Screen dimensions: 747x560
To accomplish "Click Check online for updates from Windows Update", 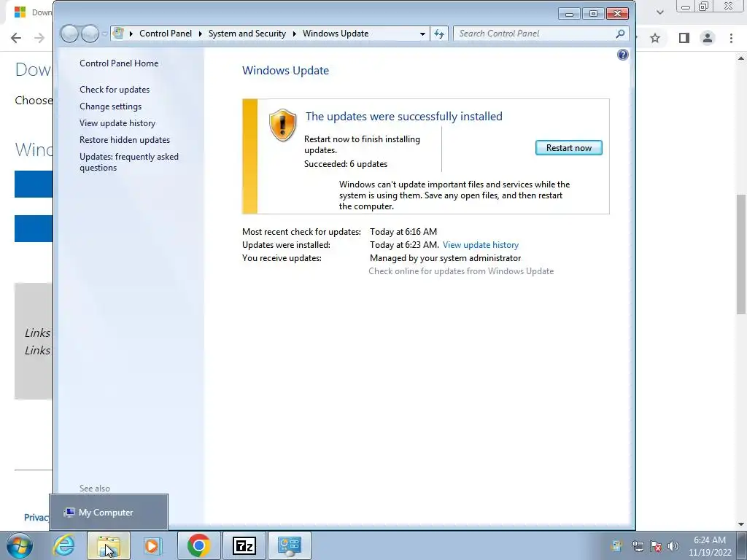I will [x=461, y=271].
